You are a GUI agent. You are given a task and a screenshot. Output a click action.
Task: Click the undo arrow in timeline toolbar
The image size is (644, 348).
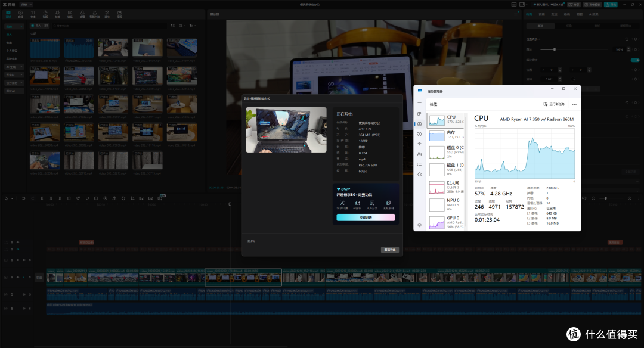click(23, 198)
